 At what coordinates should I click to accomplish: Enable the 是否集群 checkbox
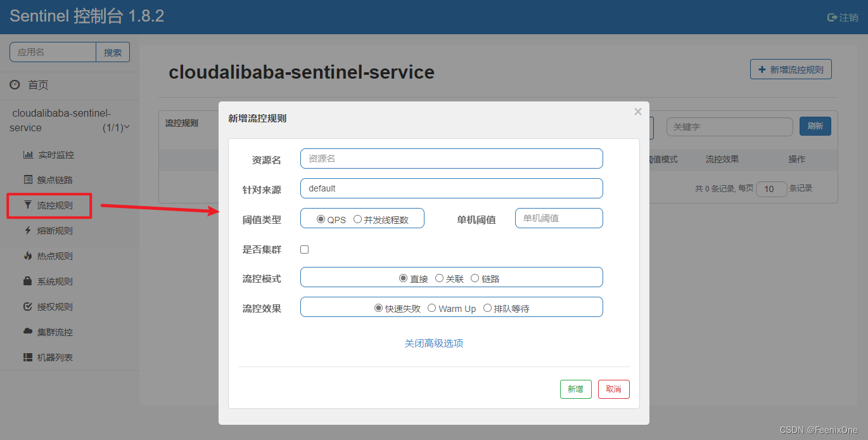(x=304, y=250)
